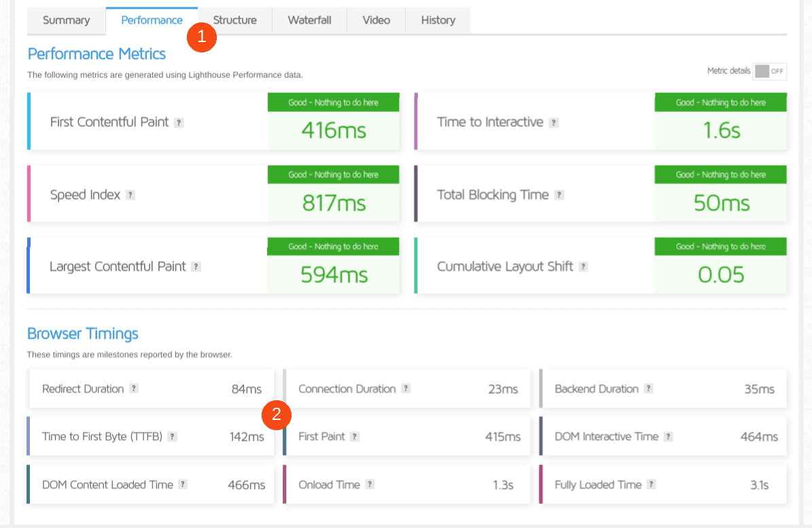
Task: Enable the Metric details toggle
Action: click(x=770, y=71)
